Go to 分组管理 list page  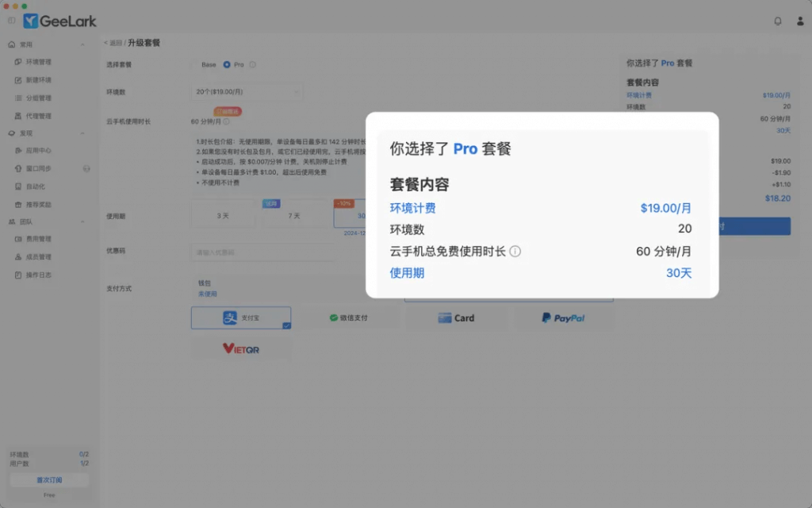(39, 98)
